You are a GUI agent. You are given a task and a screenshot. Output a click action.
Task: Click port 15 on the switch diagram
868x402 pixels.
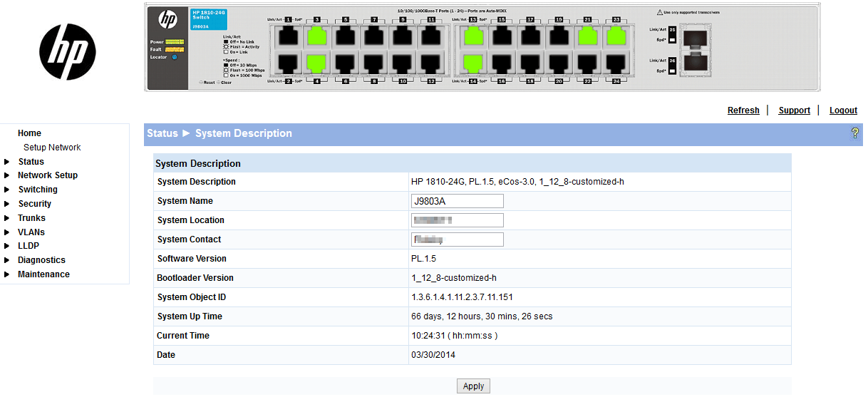(502, 36)
